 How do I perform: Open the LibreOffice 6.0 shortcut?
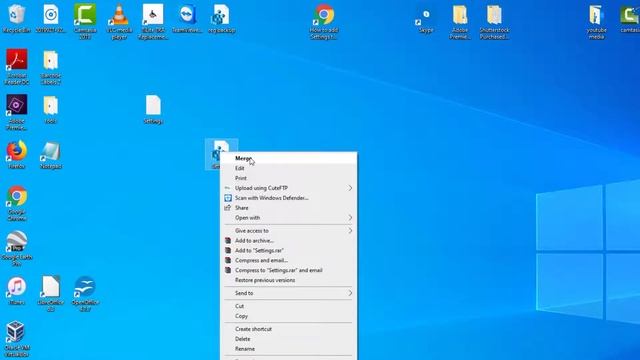(x=51, y=293)
